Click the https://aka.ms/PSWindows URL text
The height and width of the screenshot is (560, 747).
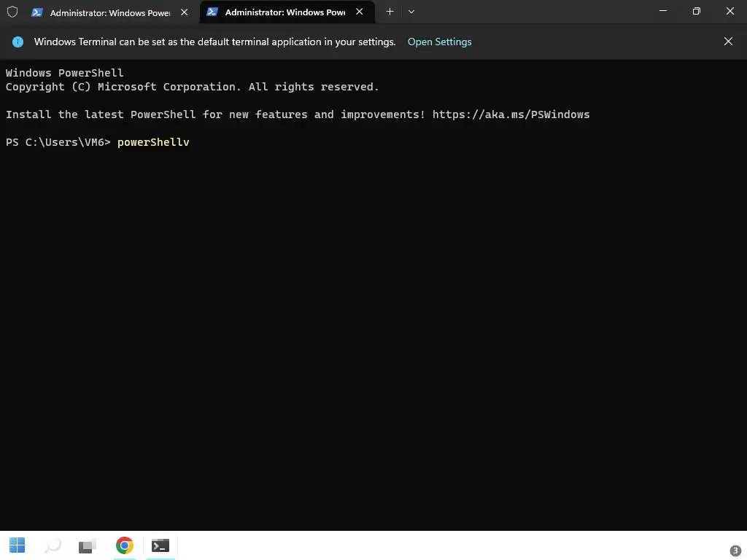pyautogui.click(x=511, y=114)
